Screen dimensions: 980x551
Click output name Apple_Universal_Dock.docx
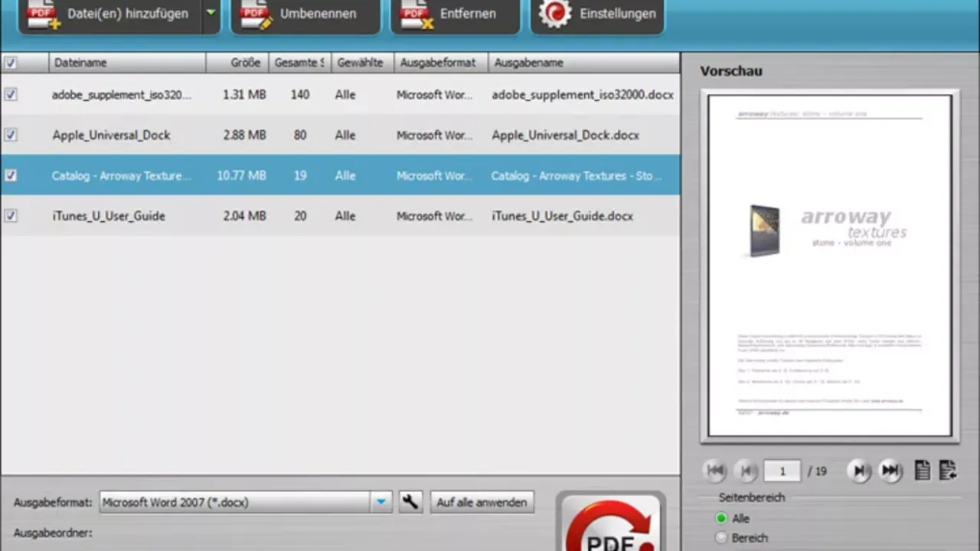565,135
